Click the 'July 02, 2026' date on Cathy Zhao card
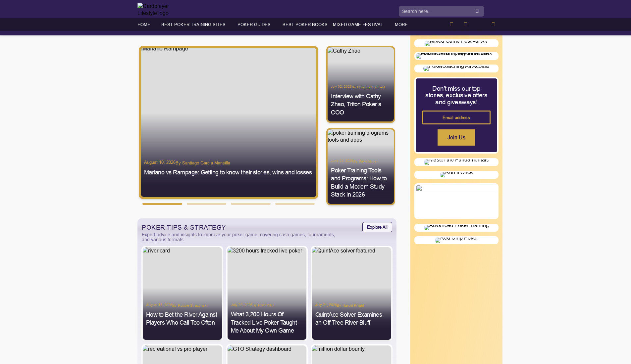This screenshot has width=631, height=364. [341, 87]
